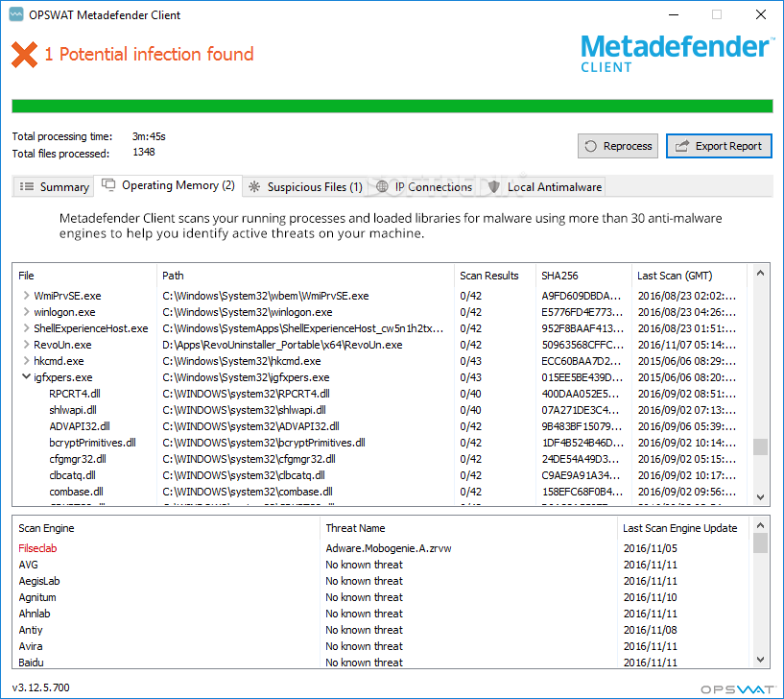Open the Summary tab
Viewport: 784px width, 699px height.
(x=54, y=186)
